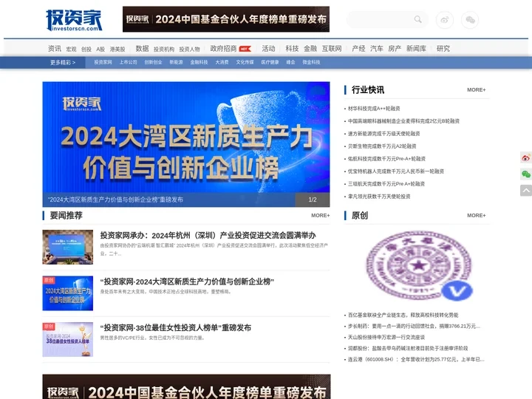
Task: Click the purple seal image under 原创
Action: pos(419,266)
